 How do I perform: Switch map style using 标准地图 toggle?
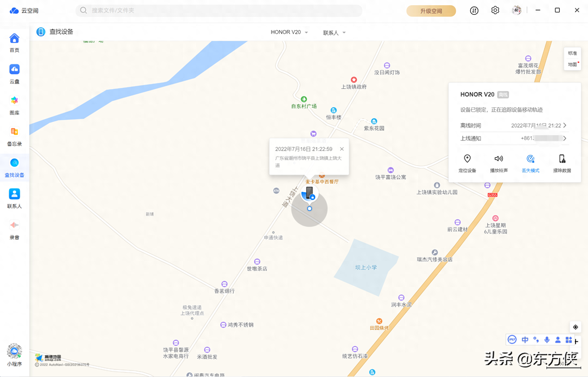[x=572, y=58]
